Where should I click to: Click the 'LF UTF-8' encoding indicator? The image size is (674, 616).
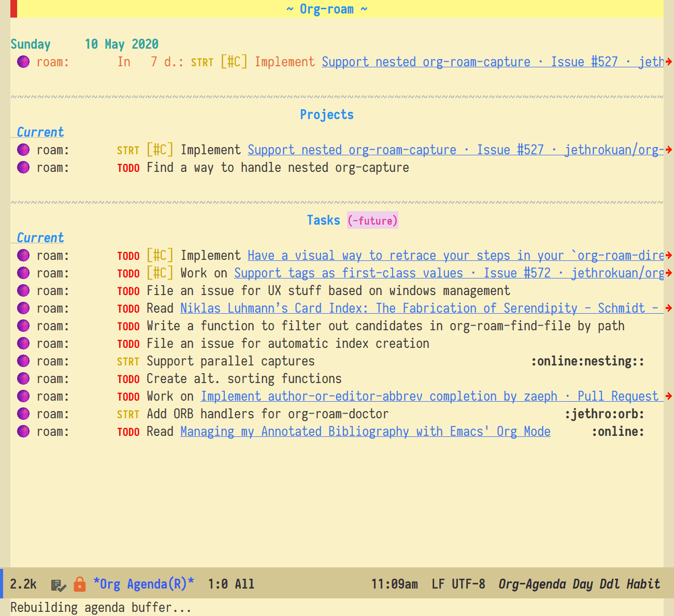pos(458,584)
